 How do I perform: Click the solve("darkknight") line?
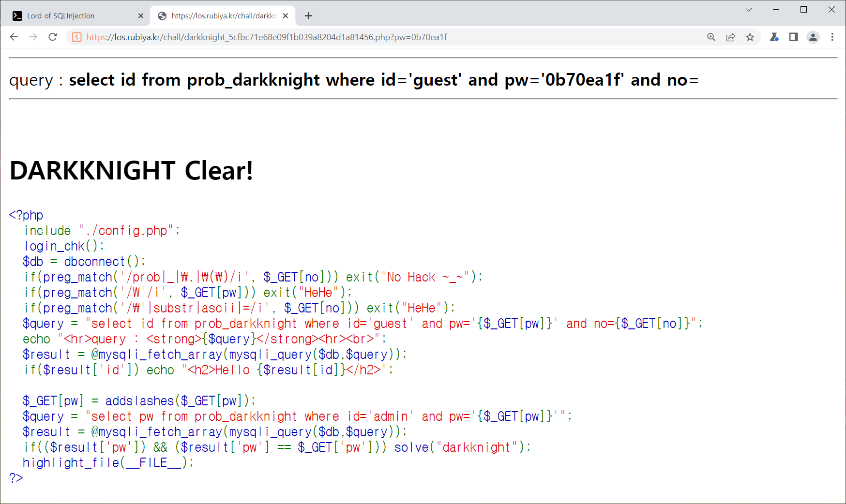coord(278,447)
